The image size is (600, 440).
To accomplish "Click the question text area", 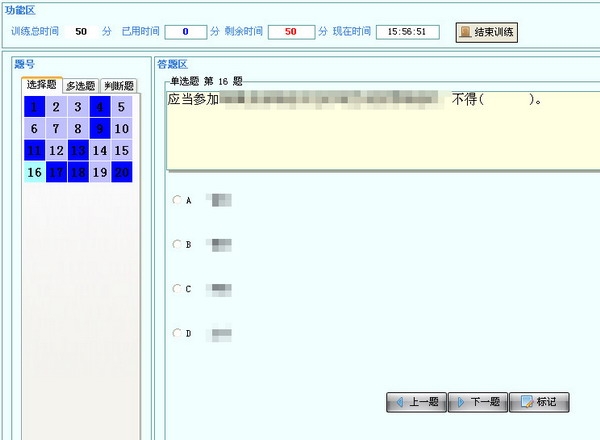I will pos(383,130).
